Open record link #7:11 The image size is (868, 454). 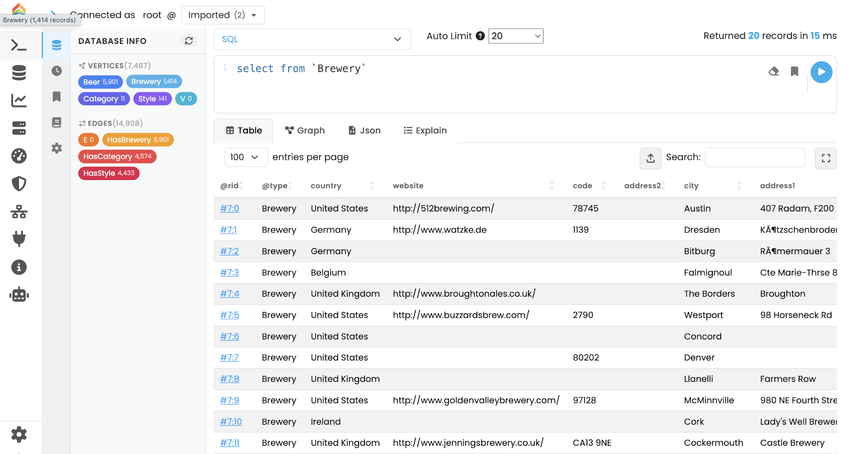[229, 443]
